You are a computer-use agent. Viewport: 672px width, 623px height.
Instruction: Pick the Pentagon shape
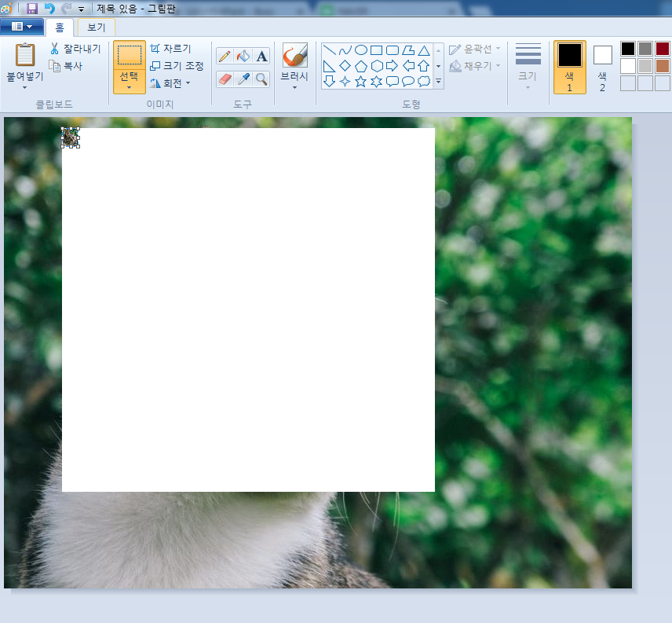pos(361,66)
